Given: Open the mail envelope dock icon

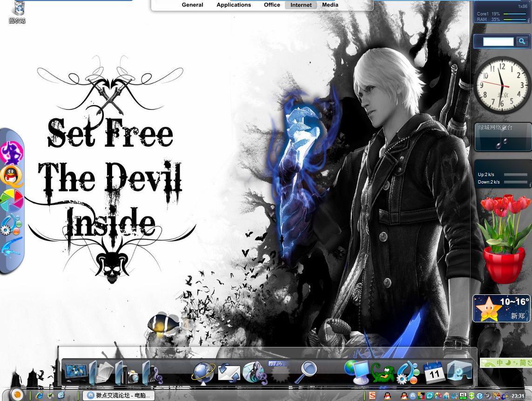Looking at the screenshot, I should click(x=229, y=373).
